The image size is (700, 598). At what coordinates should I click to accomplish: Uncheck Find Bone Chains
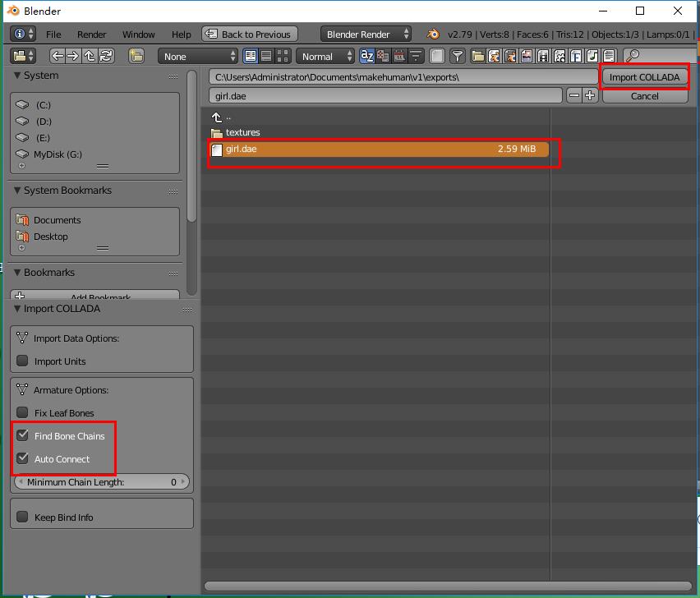[x=22, y=435]
